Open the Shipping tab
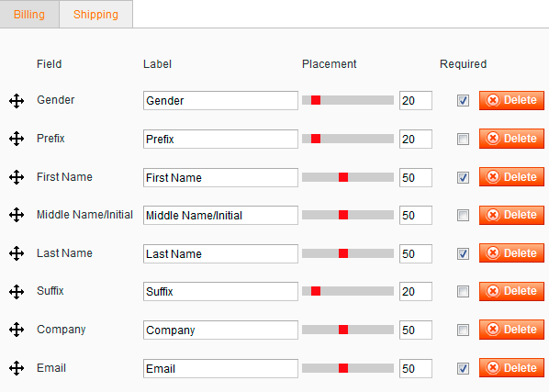 (95, 15)
